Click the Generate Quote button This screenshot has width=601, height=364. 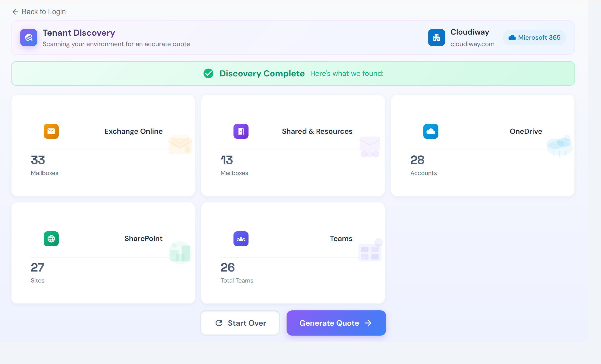point(336,323)
